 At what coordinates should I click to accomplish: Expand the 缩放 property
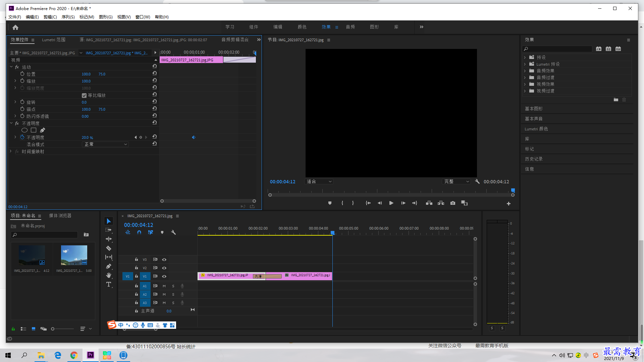pyautogui.click(x=15, y=81)
